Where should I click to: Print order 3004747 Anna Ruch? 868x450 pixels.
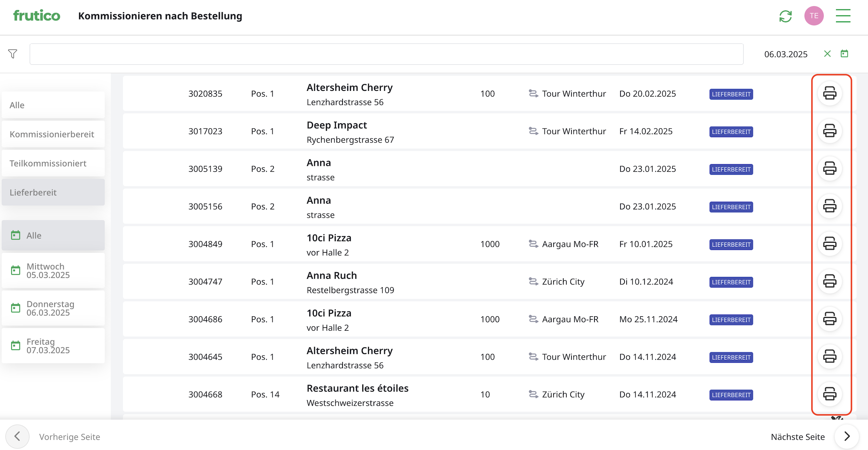tap(829, 281)
